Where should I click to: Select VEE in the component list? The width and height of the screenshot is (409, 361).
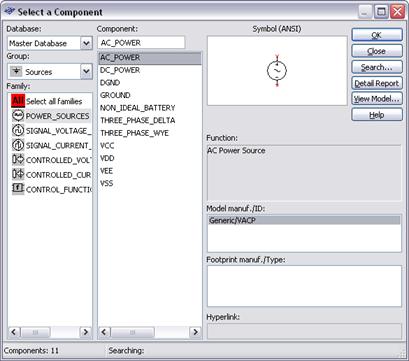coord(106,171)
